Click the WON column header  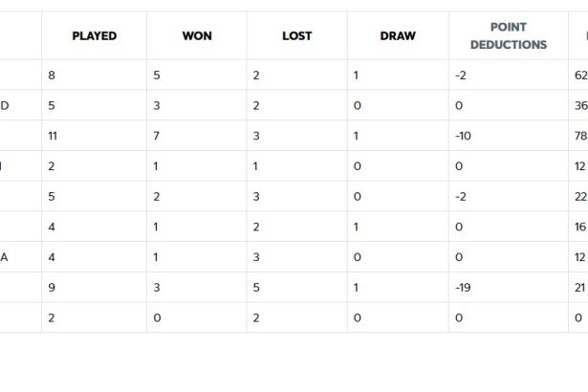tap(197, 36)
